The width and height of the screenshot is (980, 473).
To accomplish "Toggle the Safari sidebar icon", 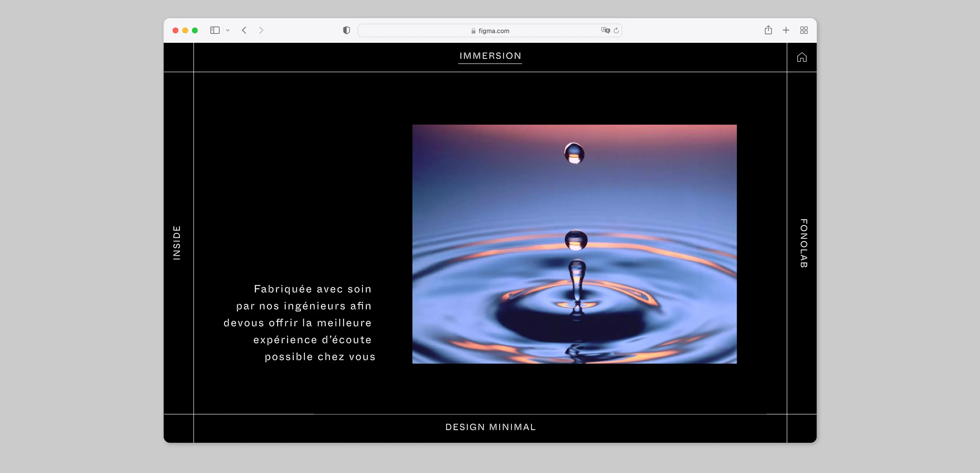I will click(215, 30).
